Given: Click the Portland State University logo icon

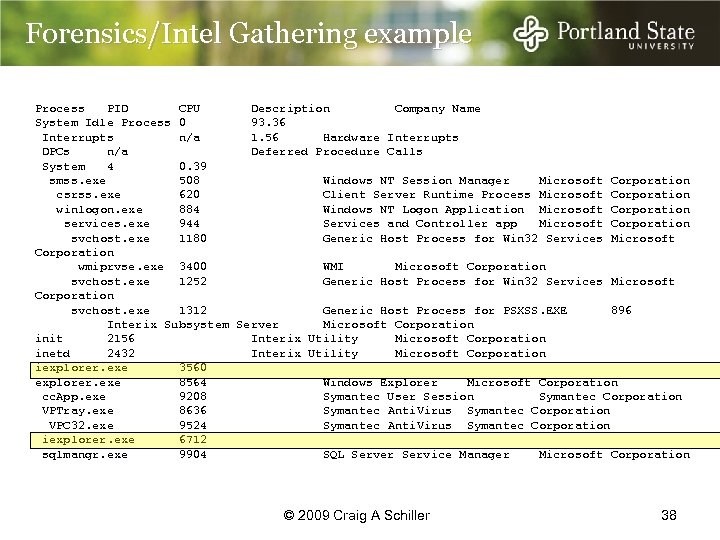Looking at the screenshot, I should (530, 33).
